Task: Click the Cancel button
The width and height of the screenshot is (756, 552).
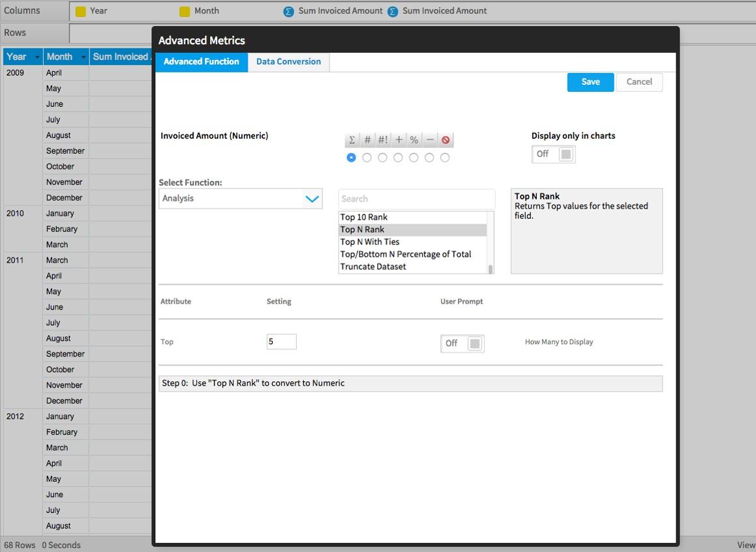Action: (x=639, y=82)
